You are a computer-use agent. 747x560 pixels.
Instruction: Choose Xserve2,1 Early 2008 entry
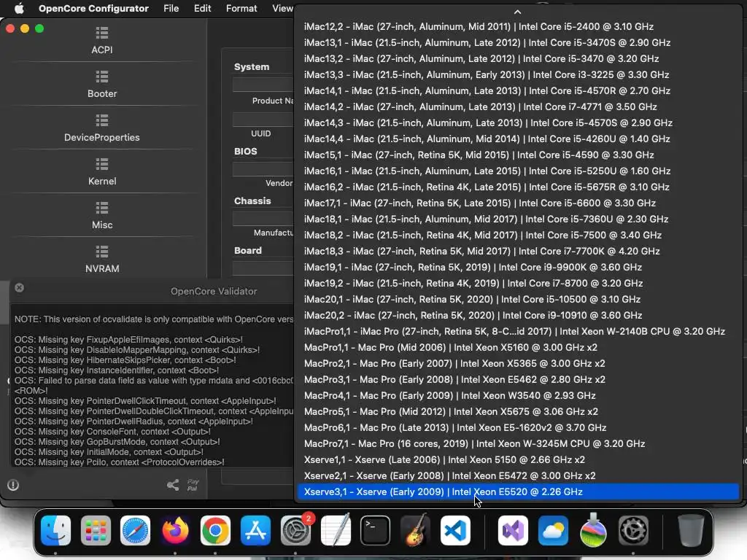pyautogui.click(x=518, y=475)
